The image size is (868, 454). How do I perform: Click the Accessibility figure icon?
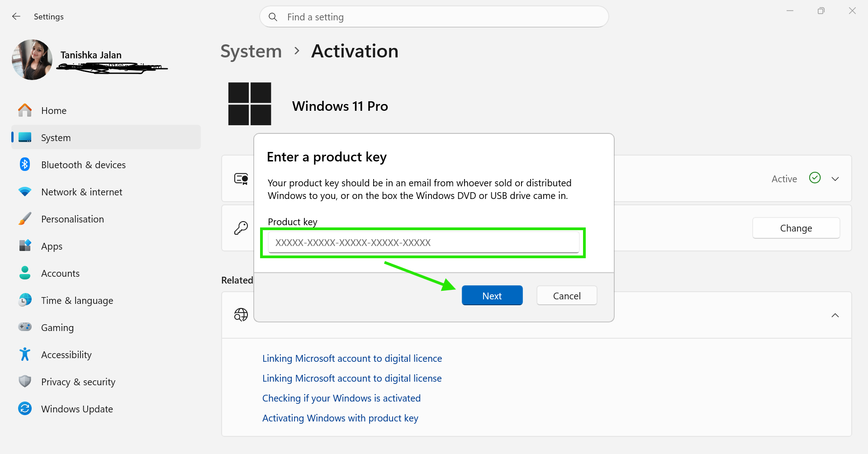pyautogui.click(x=25, y=355)
